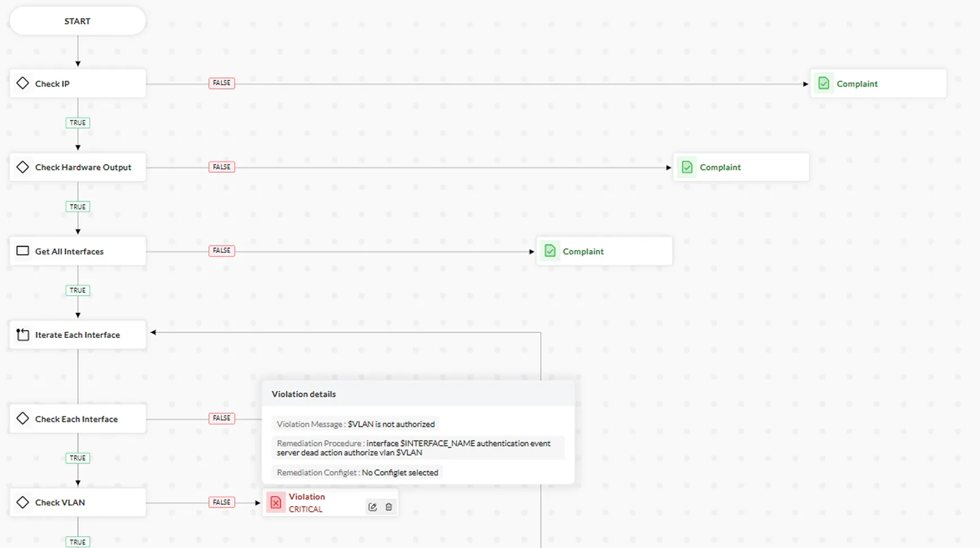Screen dimensions: 980x548
Task: Click the rectangle icon on Get All Interfaces node
Action: point(23,251)
